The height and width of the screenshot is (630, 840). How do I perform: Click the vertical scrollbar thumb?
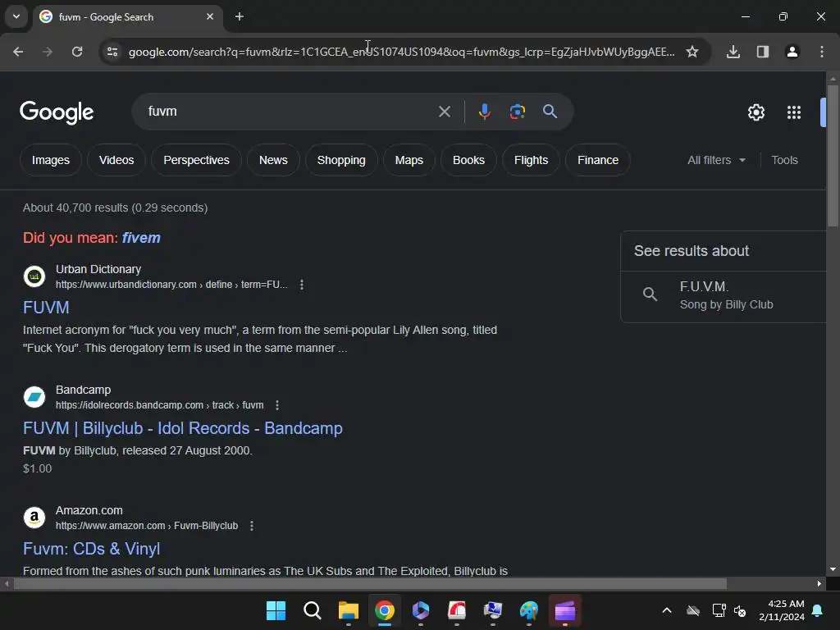click(833, 155)
